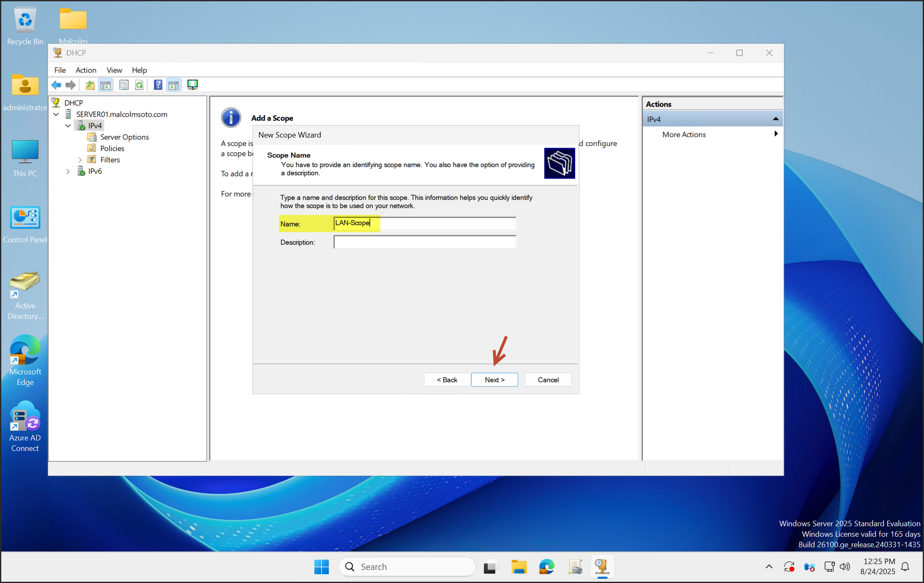Collapse the SERVER01.malcolmsoto.com tree node
924x583 pixels.
coord(56,114)
